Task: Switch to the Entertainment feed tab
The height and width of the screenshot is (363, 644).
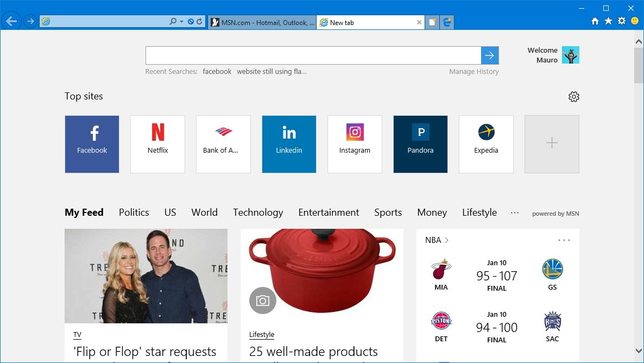Action: tap(329, 212)
